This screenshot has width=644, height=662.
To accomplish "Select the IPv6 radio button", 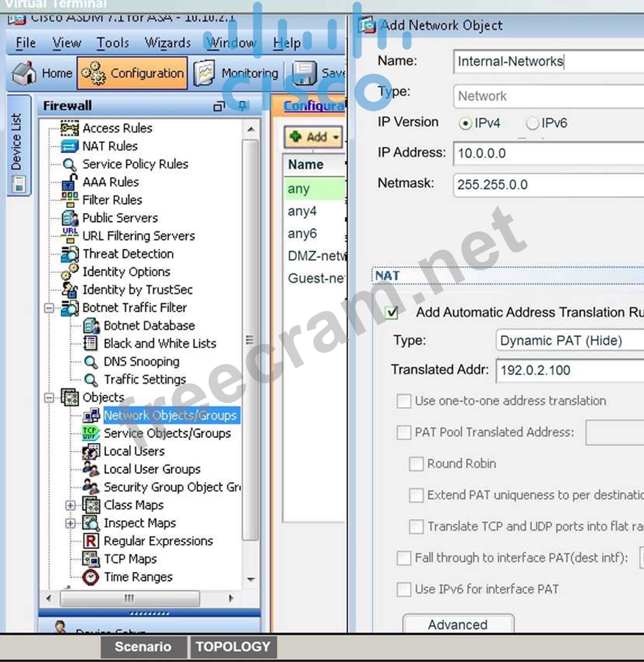I will (x=533, y=124).
